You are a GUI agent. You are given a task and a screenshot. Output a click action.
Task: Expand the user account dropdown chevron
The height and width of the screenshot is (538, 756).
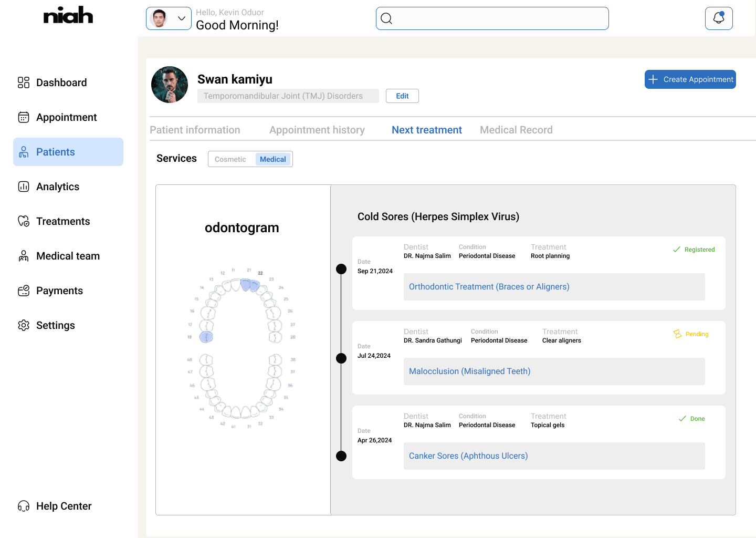point(182,18)
